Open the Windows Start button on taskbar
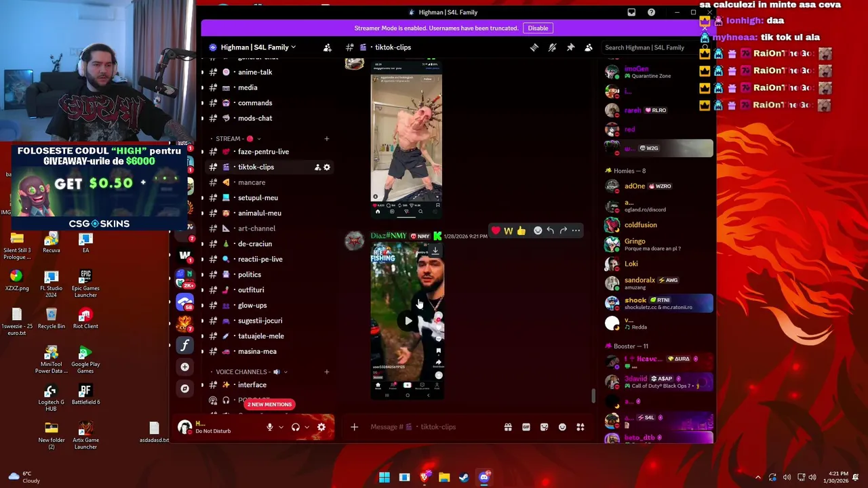 tap(384, 477)
